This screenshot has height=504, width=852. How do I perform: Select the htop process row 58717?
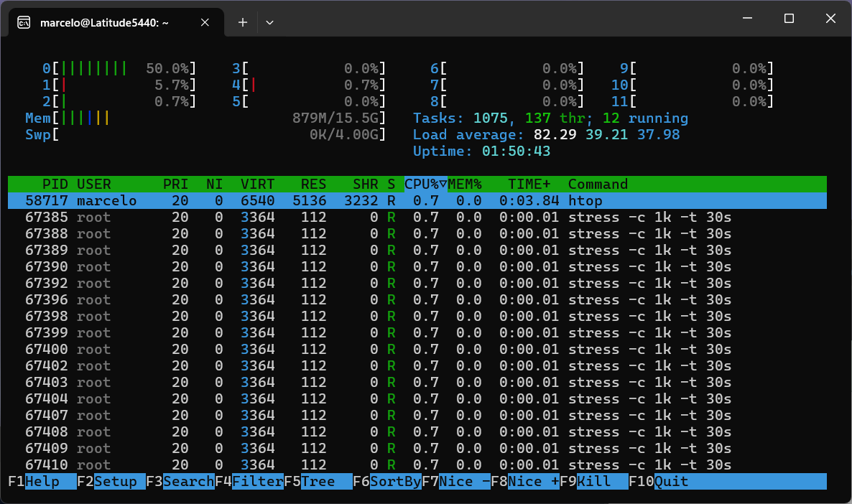pos(417,201)
